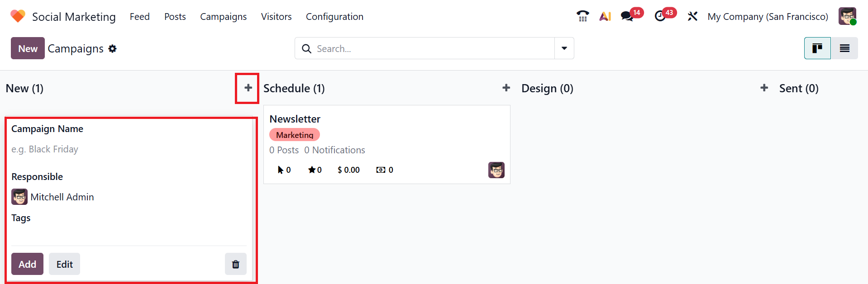Add a quick campaign in Schedule column
868x284 pixels.
[506, 88]
